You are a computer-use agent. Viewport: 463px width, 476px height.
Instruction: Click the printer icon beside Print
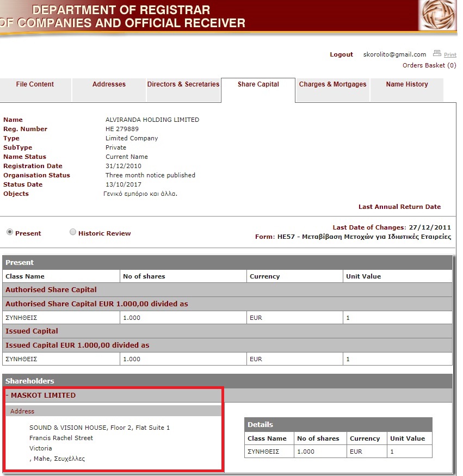click(437, 53)
